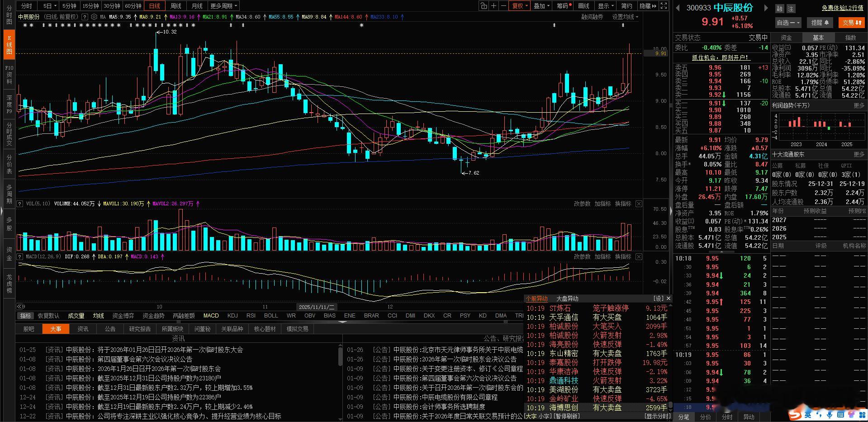The height and width of the screenshot is (422, 868).
Task: Switch the list font to 小字
Action: tap(544, 416)
